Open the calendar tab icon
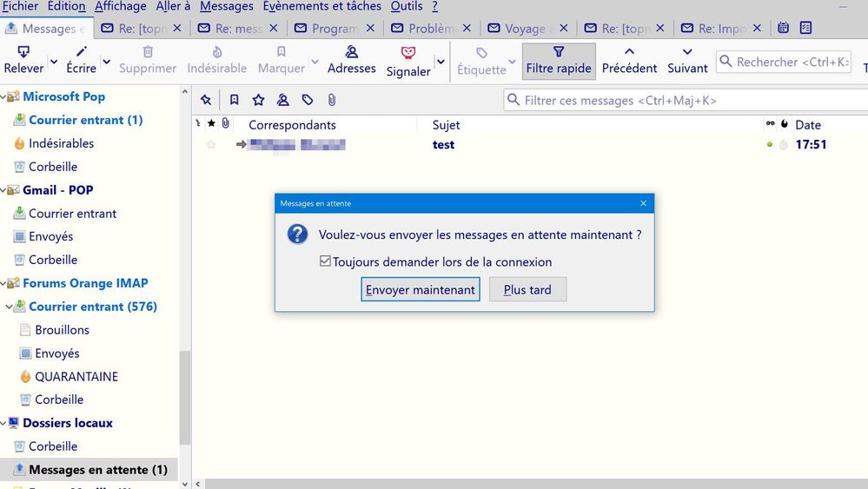868x489 pixels. 784,28
